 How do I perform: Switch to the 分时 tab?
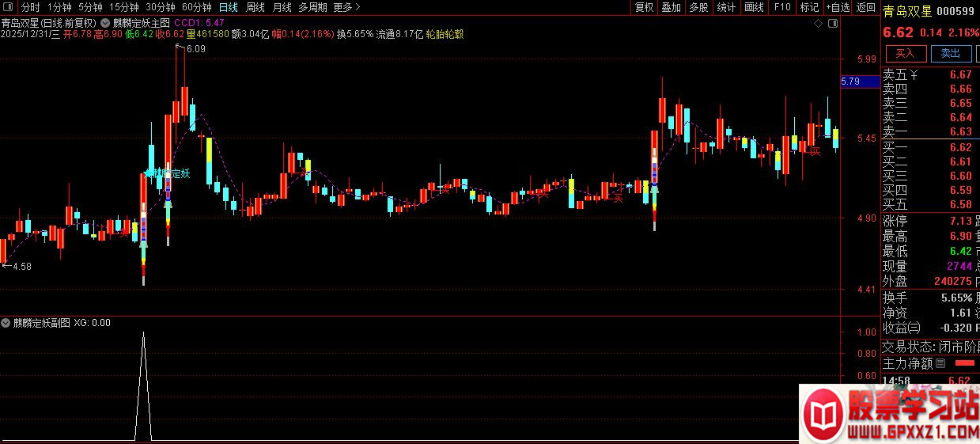click(x=30, y=7)
